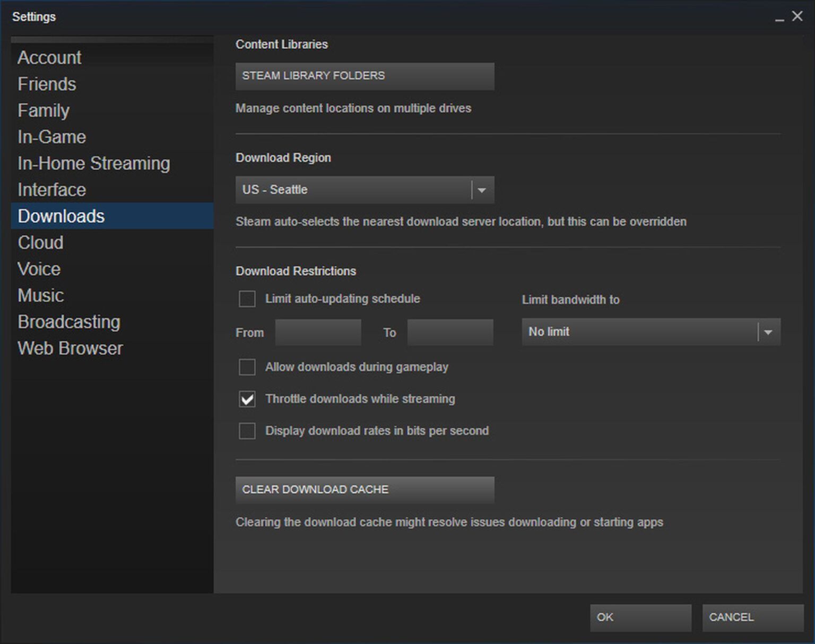Confirm settings with OK

tap(640, 617)
